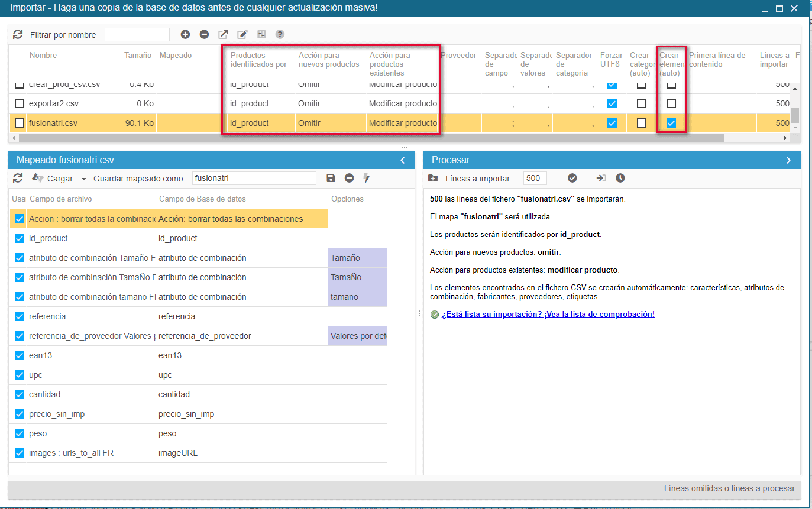Click the Tamaño column header

[137, 56]
